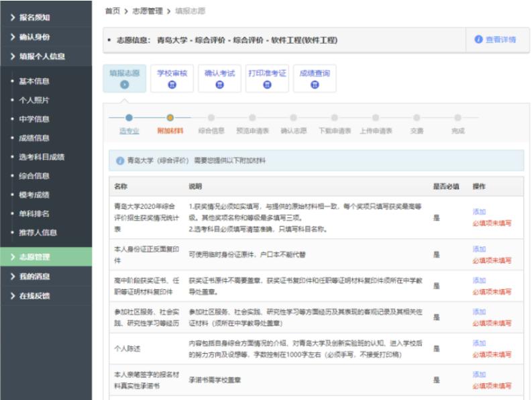Open 选考科目成绩 in the sidebar
This screenshot has width=532, height=400.
pyautogui.click(x=42, y=157)
